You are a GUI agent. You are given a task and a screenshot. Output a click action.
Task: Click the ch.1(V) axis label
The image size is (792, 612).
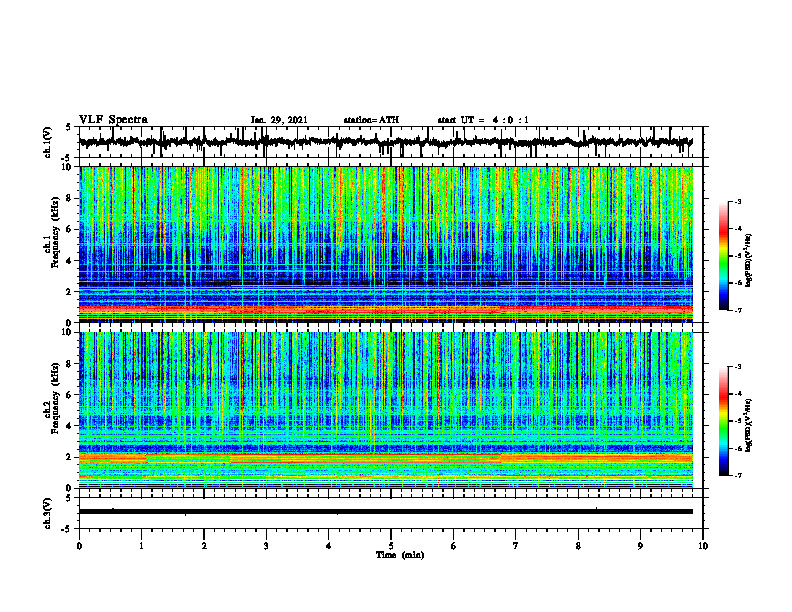point(48,142)
